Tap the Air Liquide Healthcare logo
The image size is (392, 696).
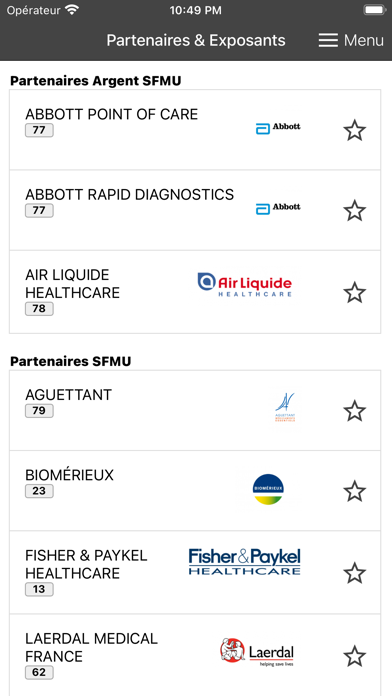tap(245, 285)
